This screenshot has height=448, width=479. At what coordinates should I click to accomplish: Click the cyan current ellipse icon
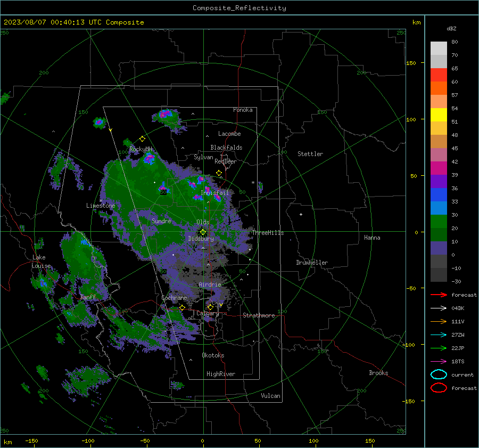(x=439, y=374)
